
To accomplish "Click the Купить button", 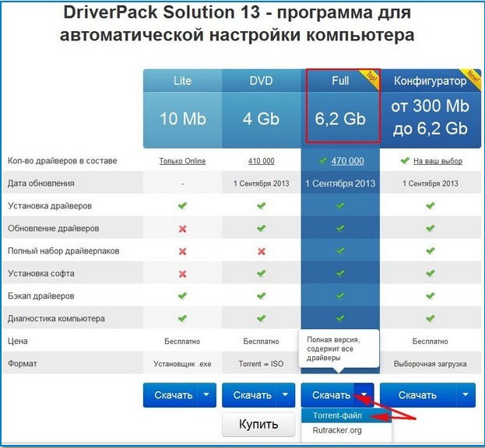I will point(258,424).
